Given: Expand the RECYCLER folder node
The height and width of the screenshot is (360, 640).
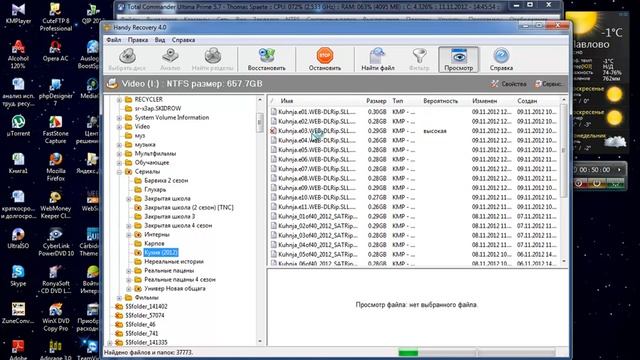Looking at the screenshot, I should pyautogui.click(x=119, y=100).
